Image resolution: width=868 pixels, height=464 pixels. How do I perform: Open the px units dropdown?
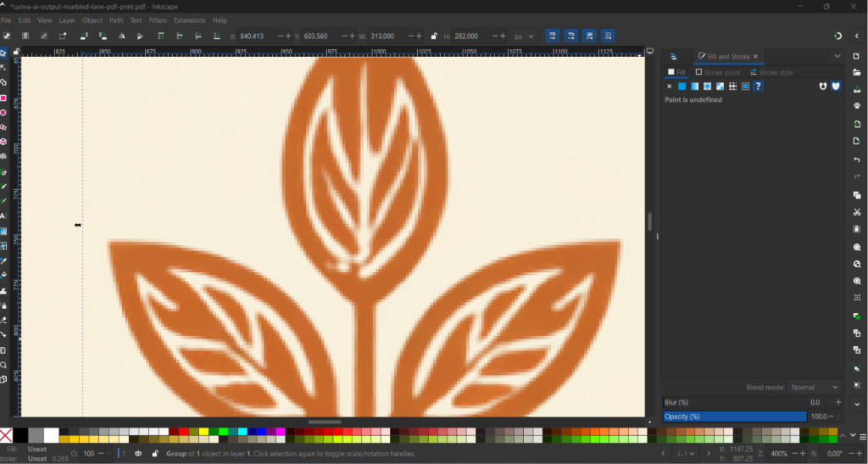coord(523,36)
